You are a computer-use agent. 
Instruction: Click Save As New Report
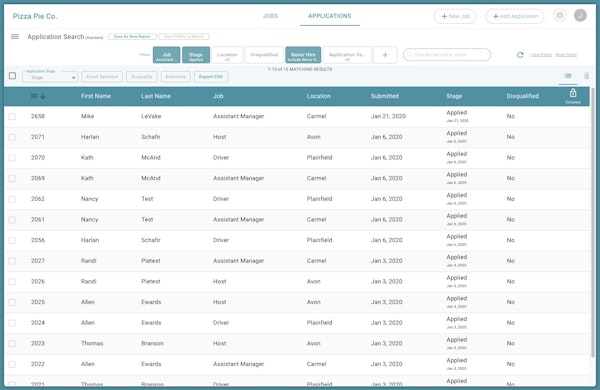coord(132,36)
